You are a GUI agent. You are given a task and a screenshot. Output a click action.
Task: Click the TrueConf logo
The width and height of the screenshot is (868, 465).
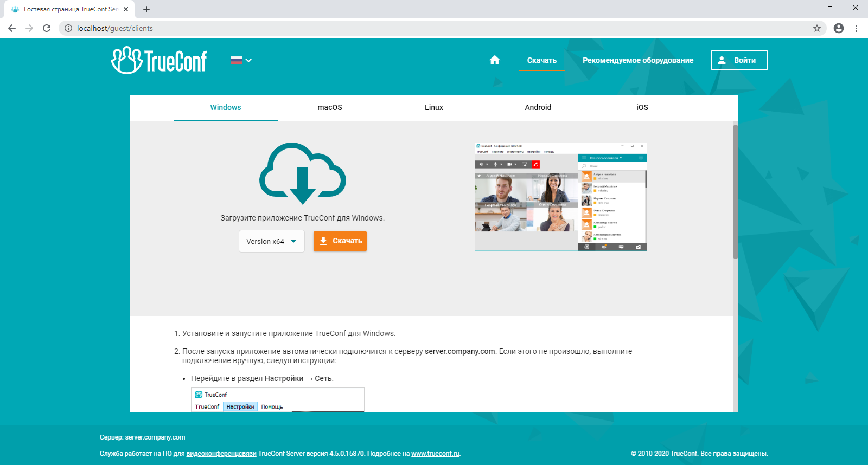point(159,60)
